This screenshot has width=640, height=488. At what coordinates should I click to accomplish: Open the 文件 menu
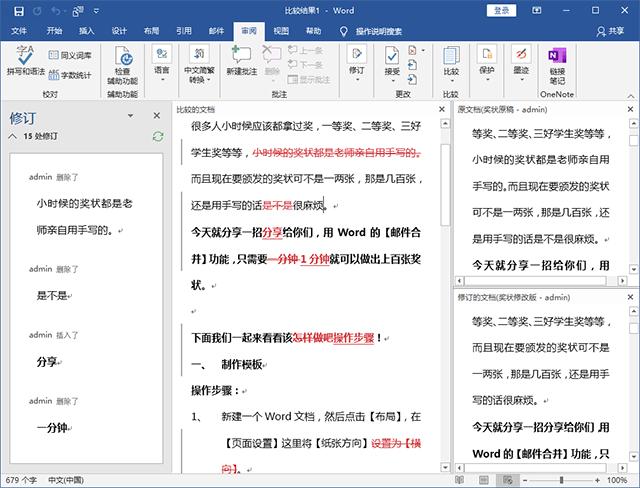(x=19, y=31)
